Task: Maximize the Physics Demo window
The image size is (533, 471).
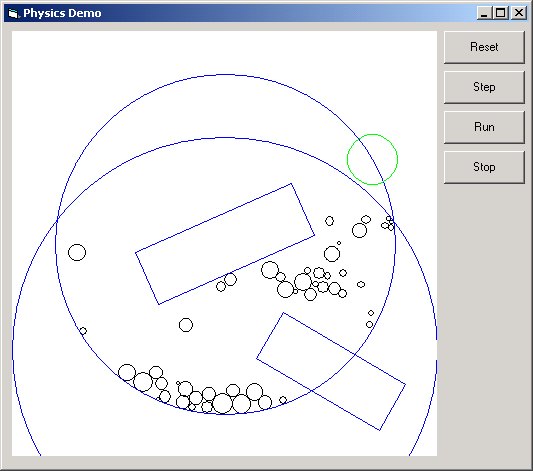Action: point(500,13)
